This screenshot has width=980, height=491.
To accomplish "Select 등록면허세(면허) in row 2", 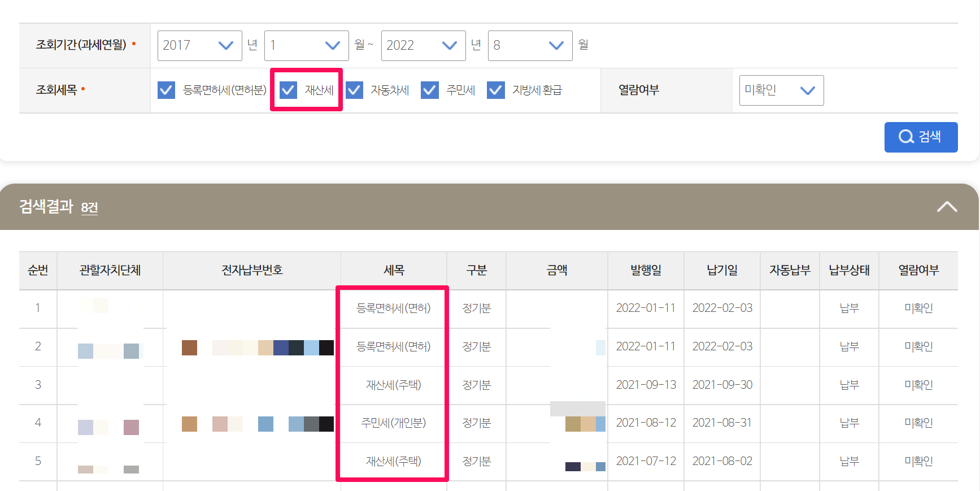I will pos(394,347).
